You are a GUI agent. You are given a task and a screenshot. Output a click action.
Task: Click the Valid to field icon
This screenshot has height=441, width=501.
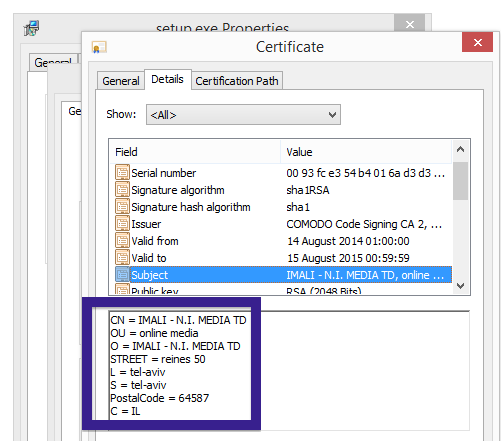(122, 258)
